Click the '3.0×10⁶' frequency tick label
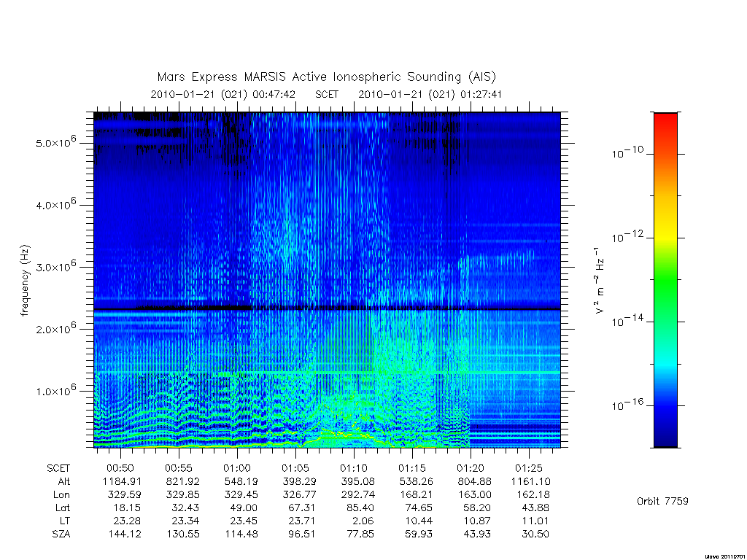747x560 pixels. coord(55,267)
